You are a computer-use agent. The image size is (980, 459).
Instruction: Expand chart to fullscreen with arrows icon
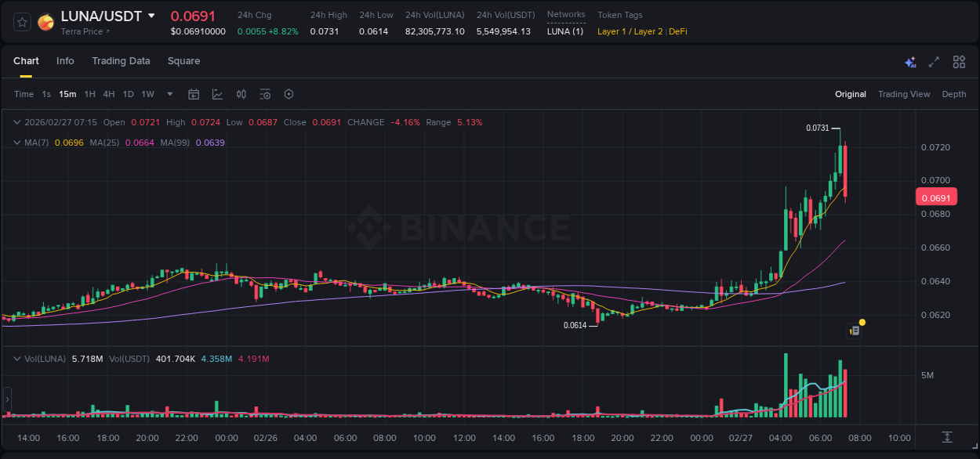933,61
